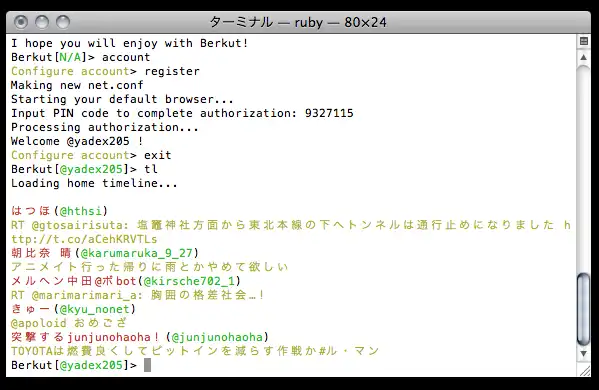Click "Processing authorization..." line

[105, 127]
